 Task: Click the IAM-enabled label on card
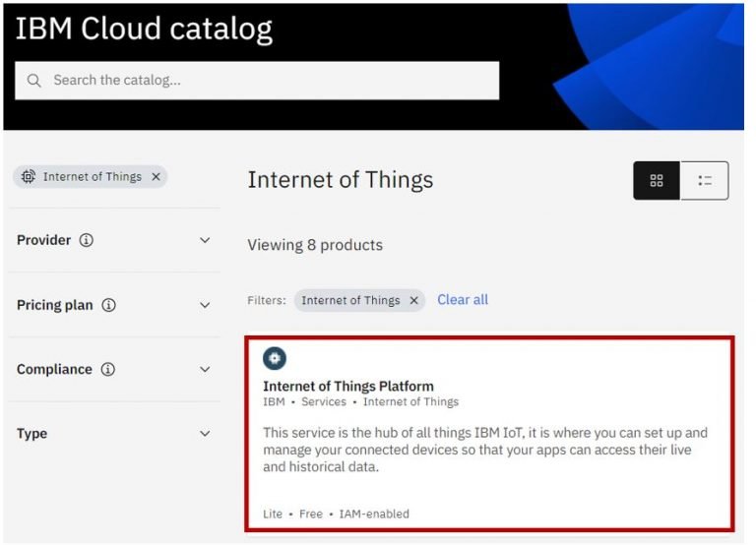pyautogui.click(x=374, y=514)
